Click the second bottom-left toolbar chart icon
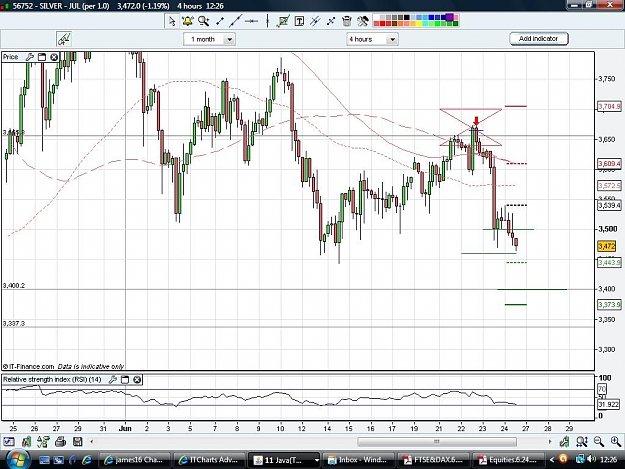 (26, 442)
